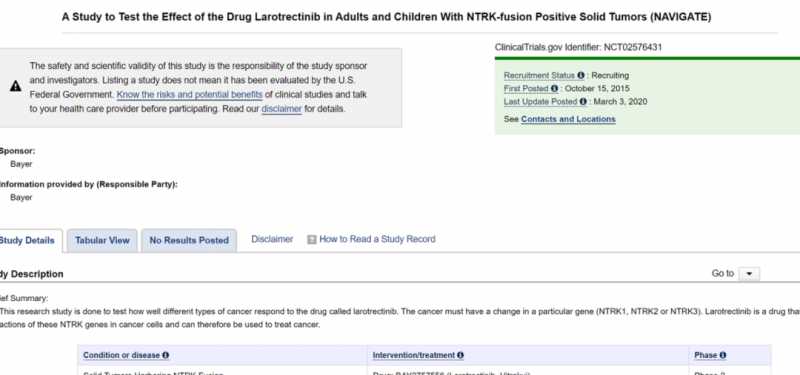The height and width of the screenshot is (375, 800).
Task: Click the info icon beside First Posted
Action: 554,89
